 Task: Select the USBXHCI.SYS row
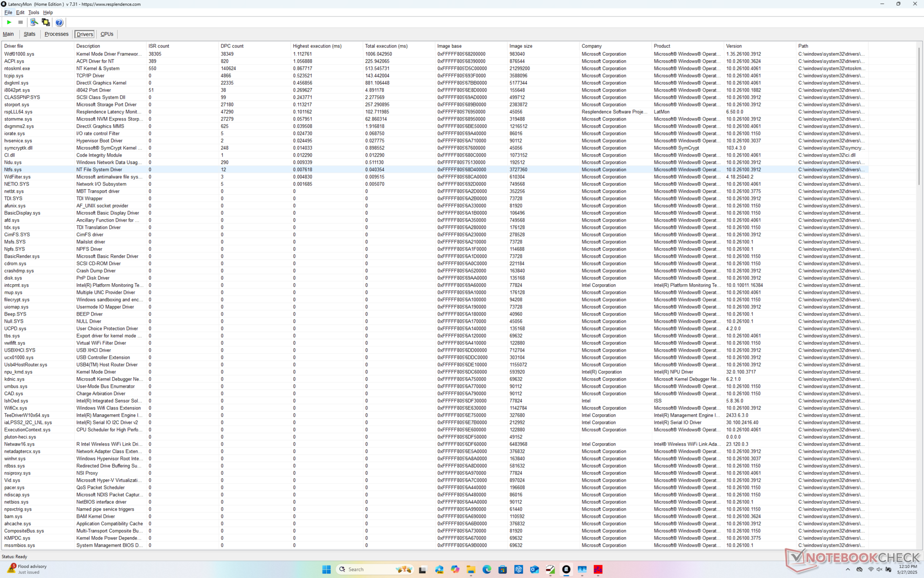(x=435, y=350)
